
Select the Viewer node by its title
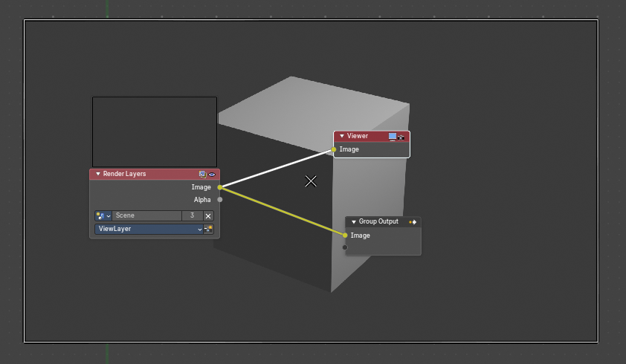[358, 136]
